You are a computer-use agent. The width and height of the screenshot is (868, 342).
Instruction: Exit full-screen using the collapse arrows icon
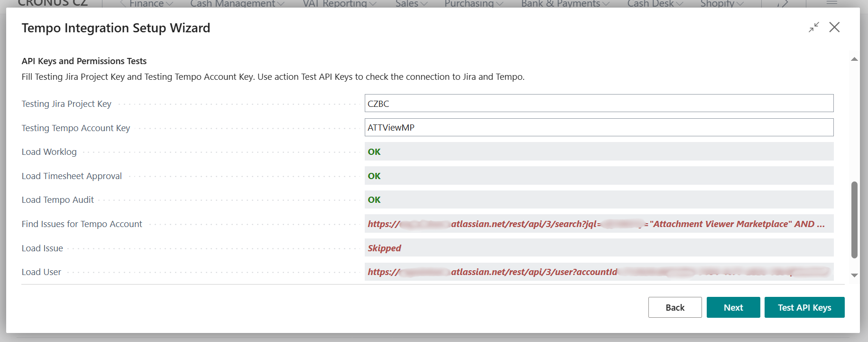point(814,28)
